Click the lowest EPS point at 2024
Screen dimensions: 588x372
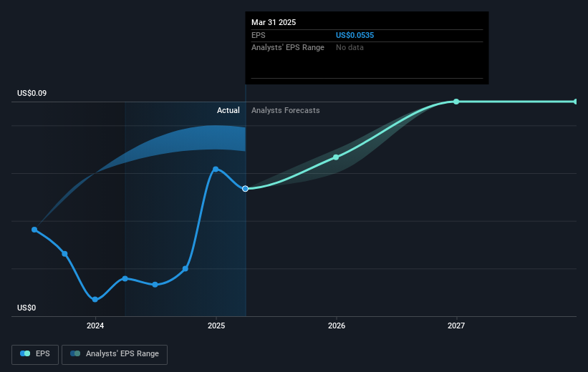click(x=95, y=299)
